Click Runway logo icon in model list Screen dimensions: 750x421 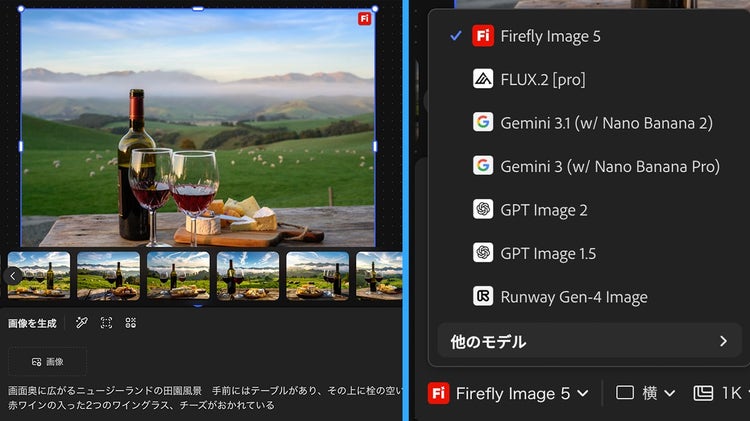[483, 296]
